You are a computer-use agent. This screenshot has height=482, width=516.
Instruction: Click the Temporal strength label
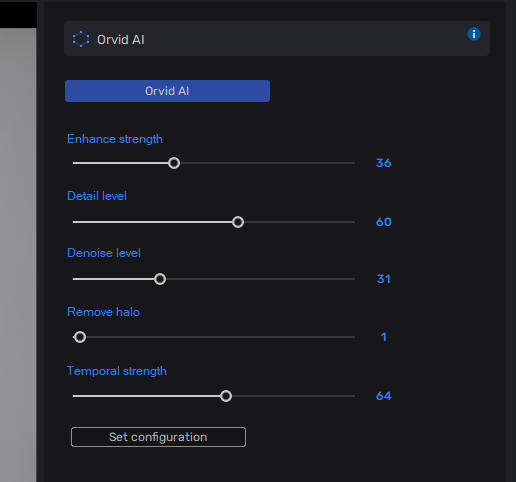117,371
